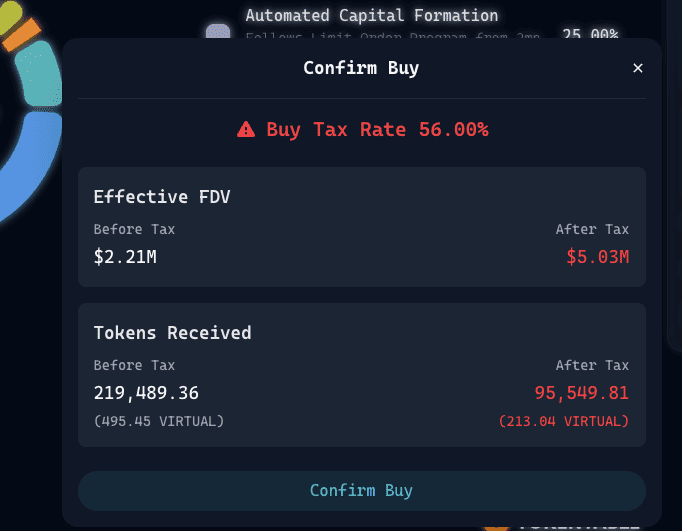Click the Effective FDV heading
The height and width of the screenshot is (531, 682).
pyautogui.click(x=162, y=196)
